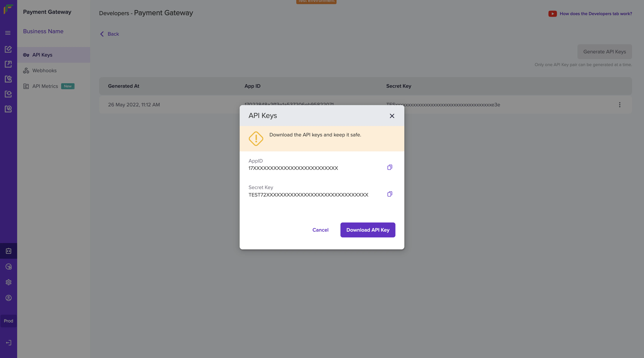This screenshot has height=358, width=644.
Task: Open the How does the Developers tab work link
Action: coord(596,13)
